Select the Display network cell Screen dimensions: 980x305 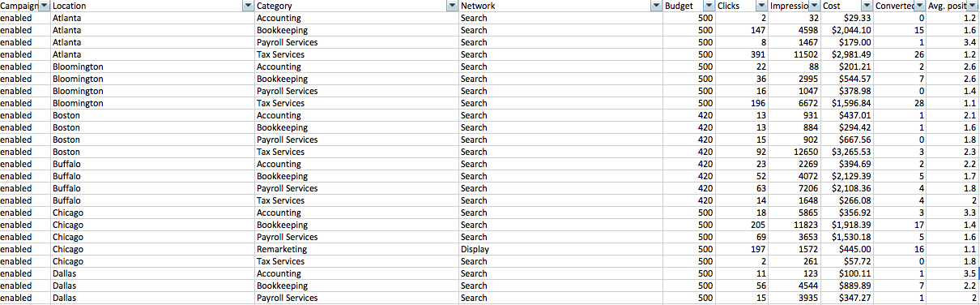560,249
